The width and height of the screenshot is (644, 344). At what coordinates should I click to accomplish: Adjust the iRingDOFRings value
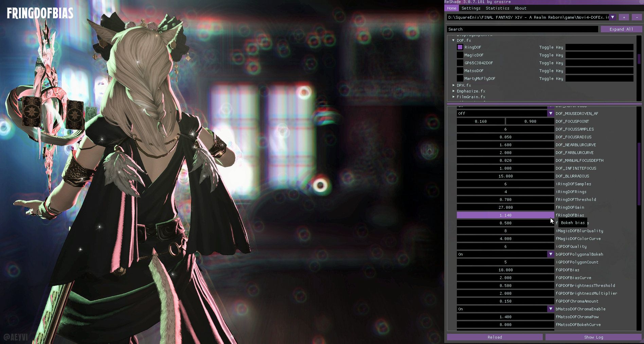point(505,192)
